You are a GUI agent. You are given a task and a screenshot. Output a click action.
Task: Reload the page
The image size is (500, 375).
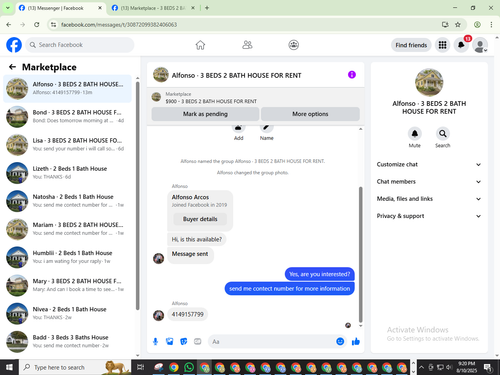point(37,24)
